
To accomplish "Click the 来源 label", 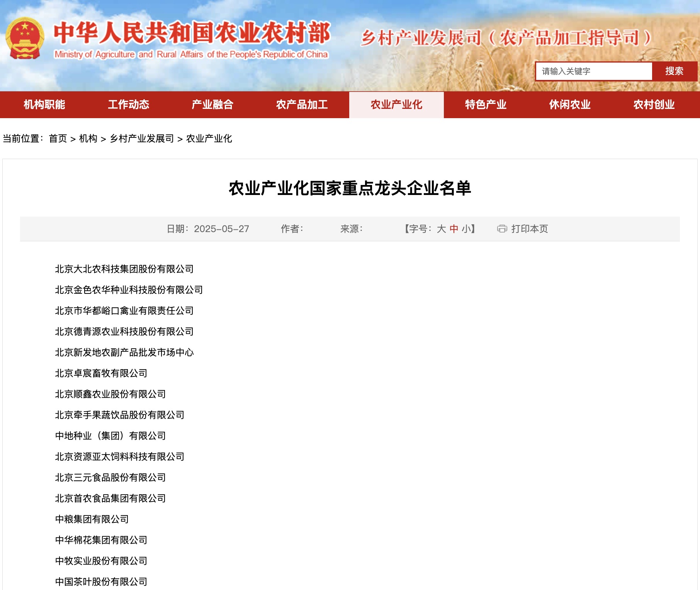I will (351, 229).
